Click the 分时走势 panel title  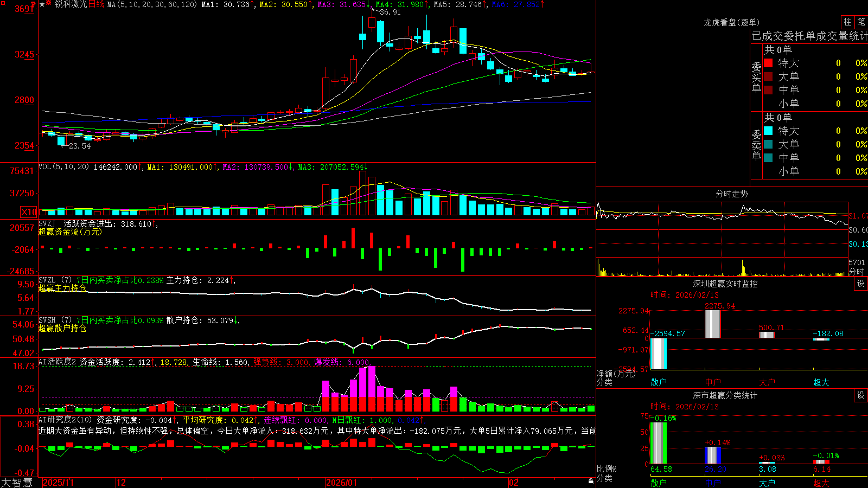[x=731, y=194]
